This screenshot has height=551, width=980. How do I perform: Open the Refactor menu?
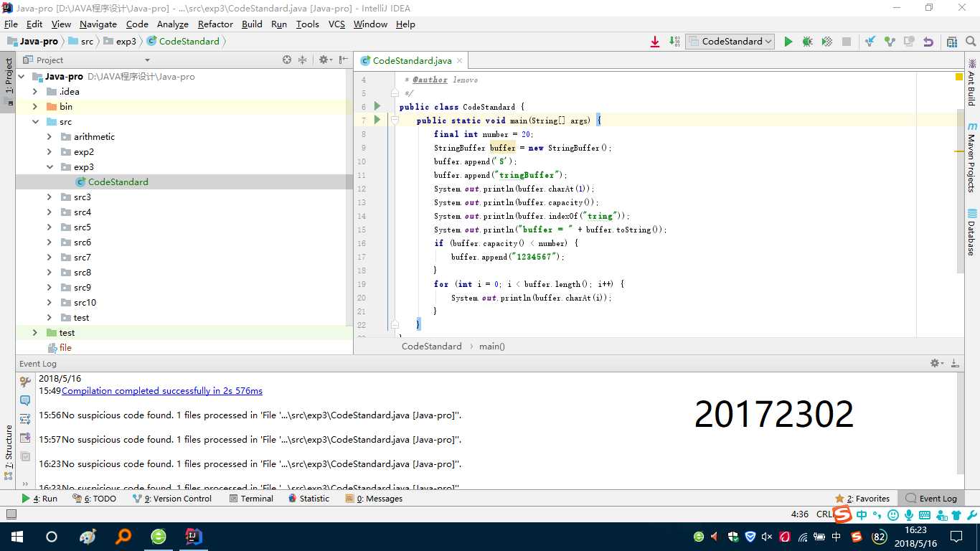[x=215, y=24]
